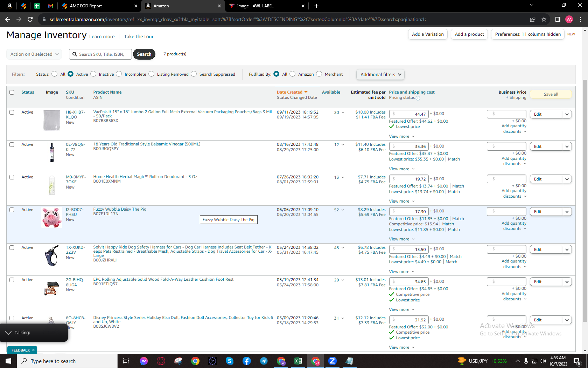
Task: Select the All status radio button
Action: coord(55,74)
